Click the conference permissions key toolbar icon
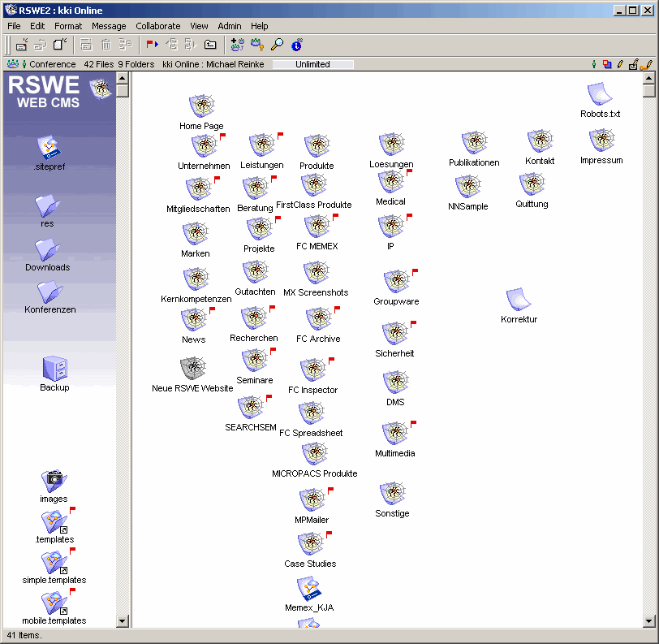Image resolution: width=659 pixels, height=644 pixels. pyautogui.click(x=257, y=44)
